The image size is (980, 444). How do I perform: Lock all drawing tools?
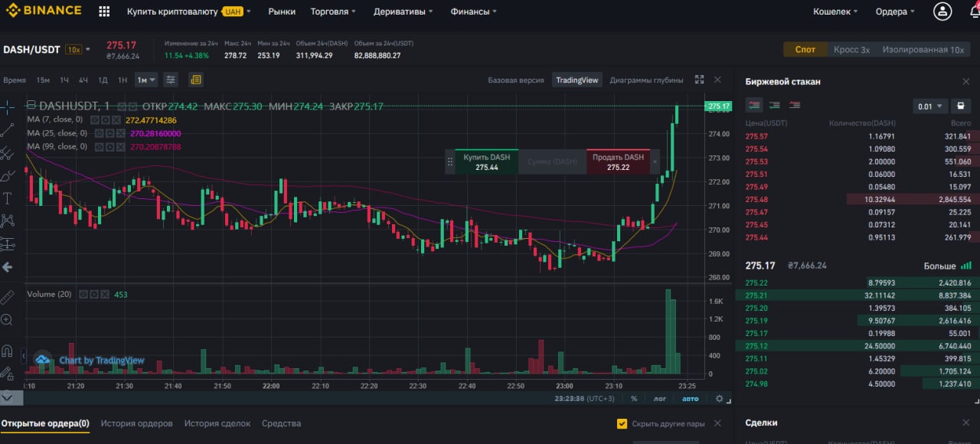click(8, 374)
